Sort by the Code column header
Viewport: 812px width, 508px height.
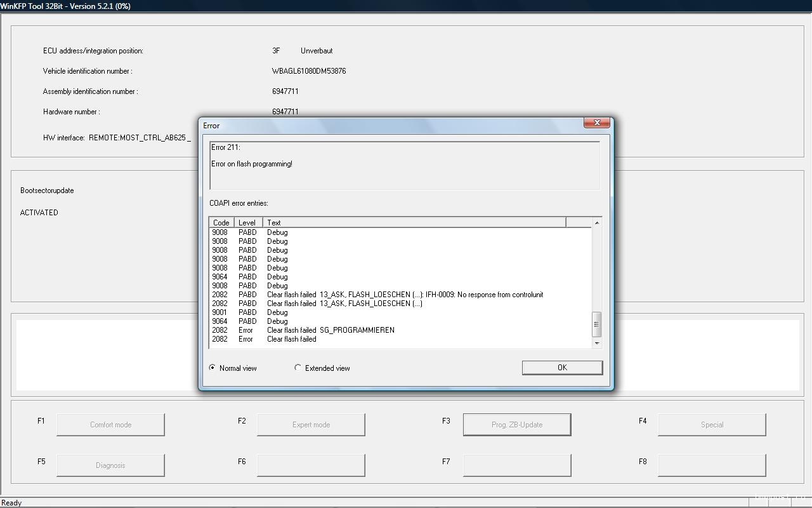[221, 222]
